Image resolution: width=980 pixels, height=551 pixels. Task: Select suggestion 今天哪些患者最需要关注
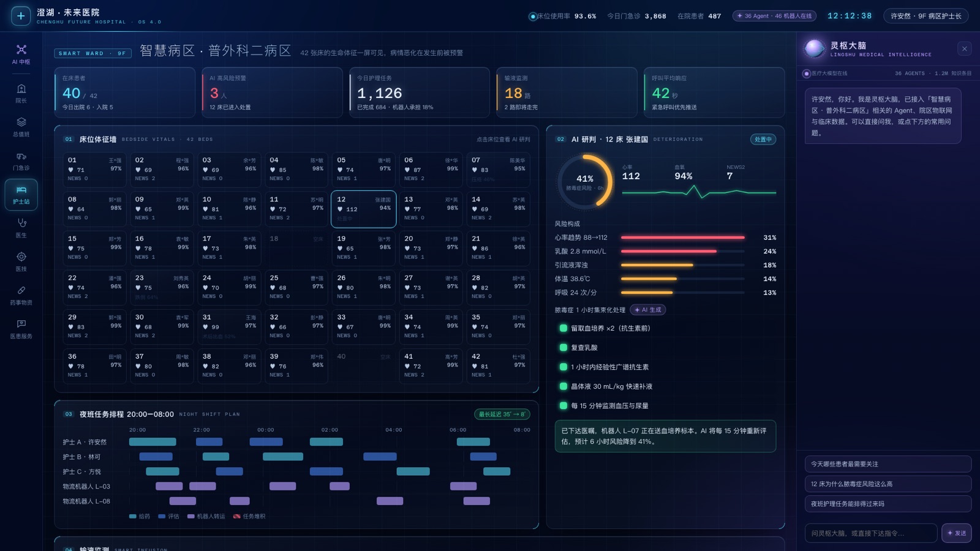(x=888, y=464)
